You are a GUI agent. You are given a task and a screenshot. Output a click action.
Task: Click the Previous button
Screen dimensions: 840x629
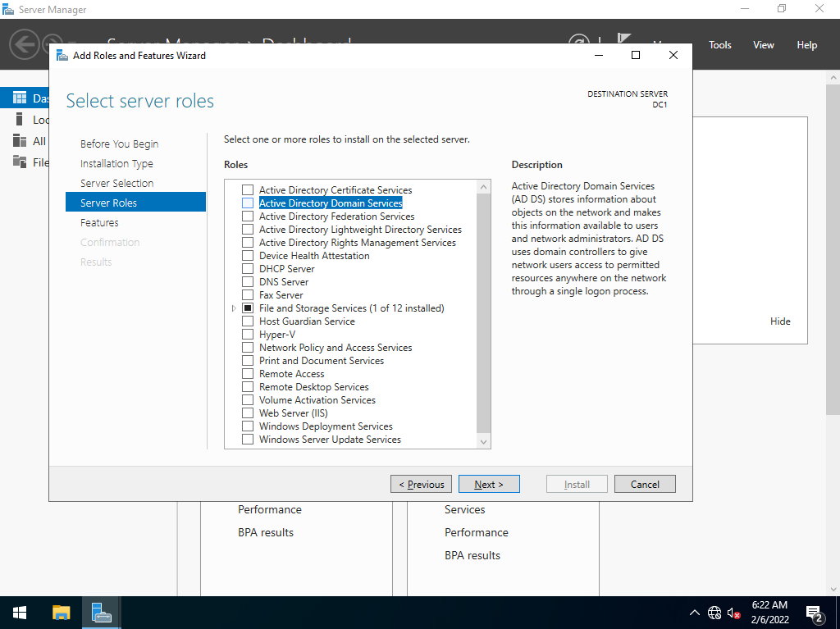tap(421, 484)
